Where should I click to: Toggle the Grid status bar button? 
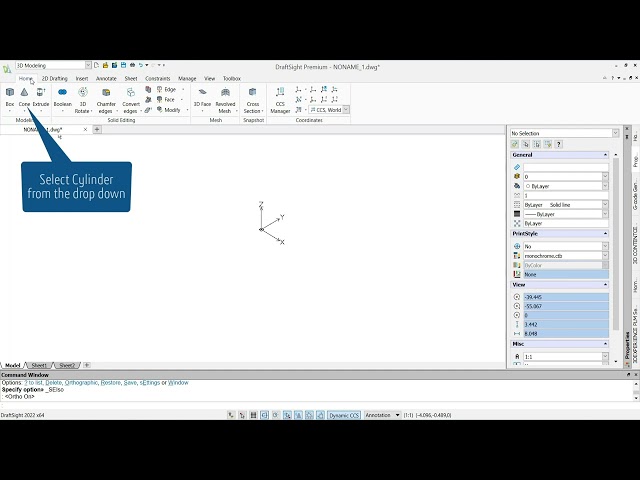[253, 415]
